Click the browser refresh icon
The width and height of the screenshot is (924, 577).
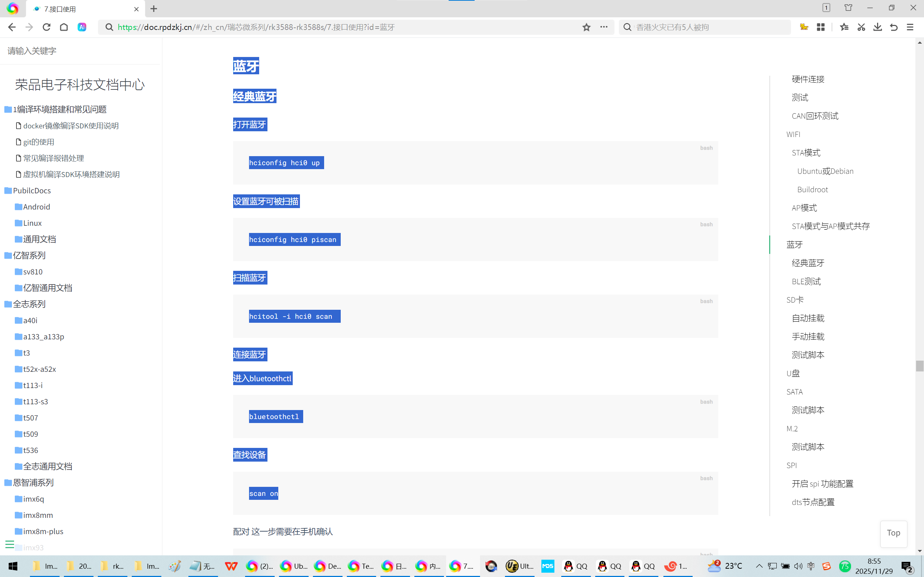[x=47, y=27]
